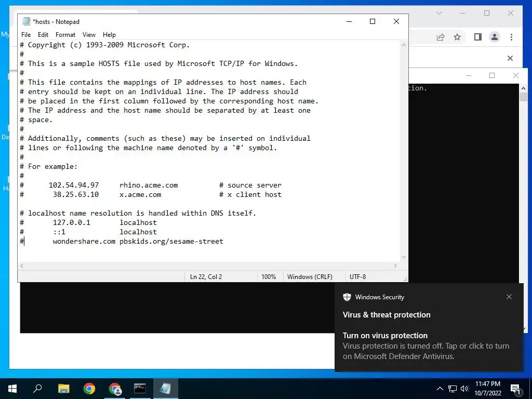Maximize the hosts Notepad window
This screenshot has width=532, height=399.
pos(372,21)
